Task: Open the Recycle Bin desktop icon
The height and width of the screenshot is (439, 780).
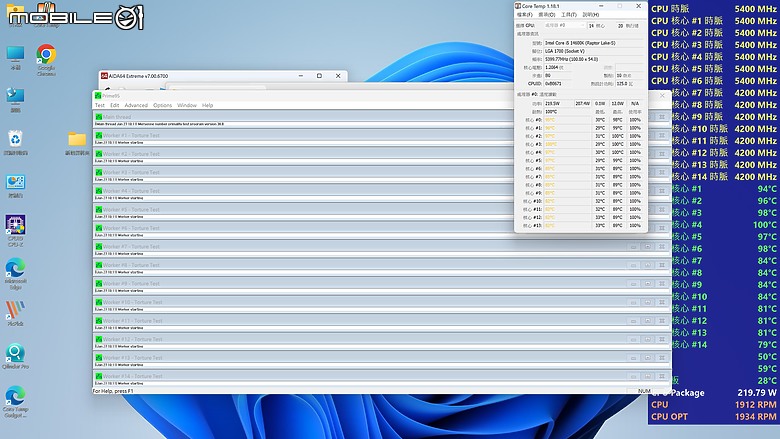Action: [x=15, y=143]
